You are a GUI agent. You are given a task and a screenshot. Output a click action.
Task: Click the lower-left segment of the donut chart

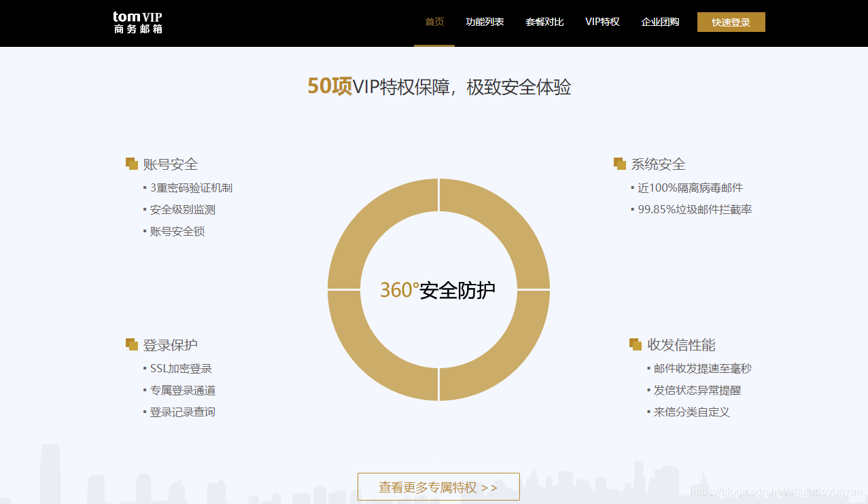click(x=370, y=358)
